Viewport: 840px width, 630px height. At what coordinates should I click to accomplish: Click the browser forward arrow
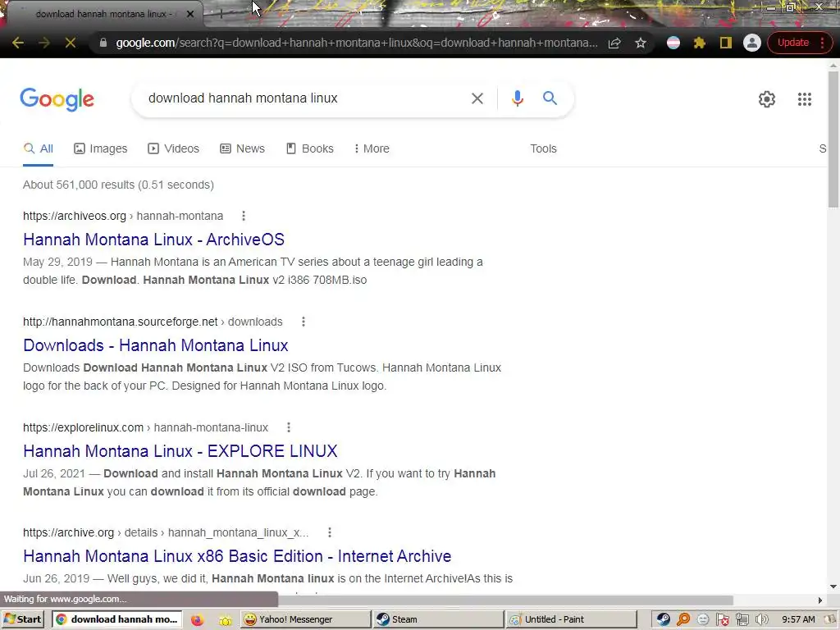(44, 43)
